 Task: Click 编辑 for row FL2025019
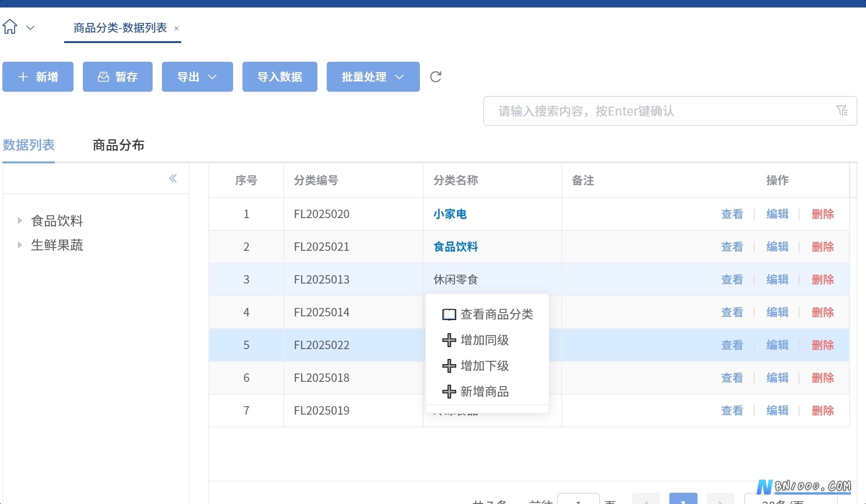coord(778,410)
